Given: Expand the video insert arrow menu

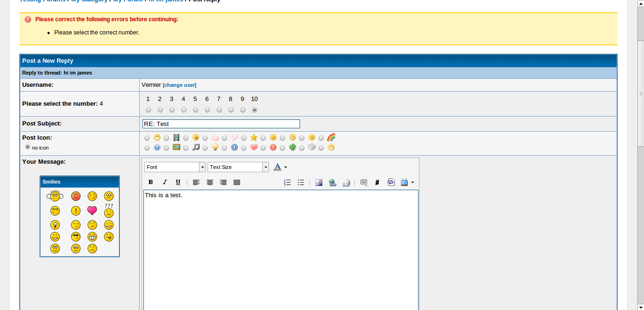Looking at the screenshot, I should (413, 182).
